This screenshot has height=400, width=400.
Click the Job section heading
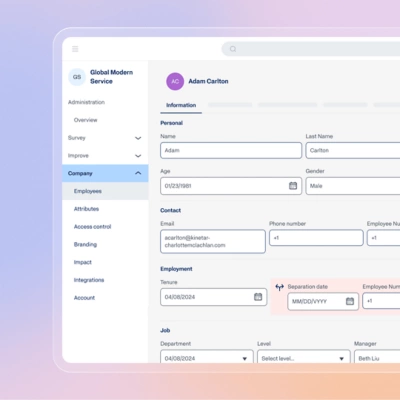click(x=165, y=330)
